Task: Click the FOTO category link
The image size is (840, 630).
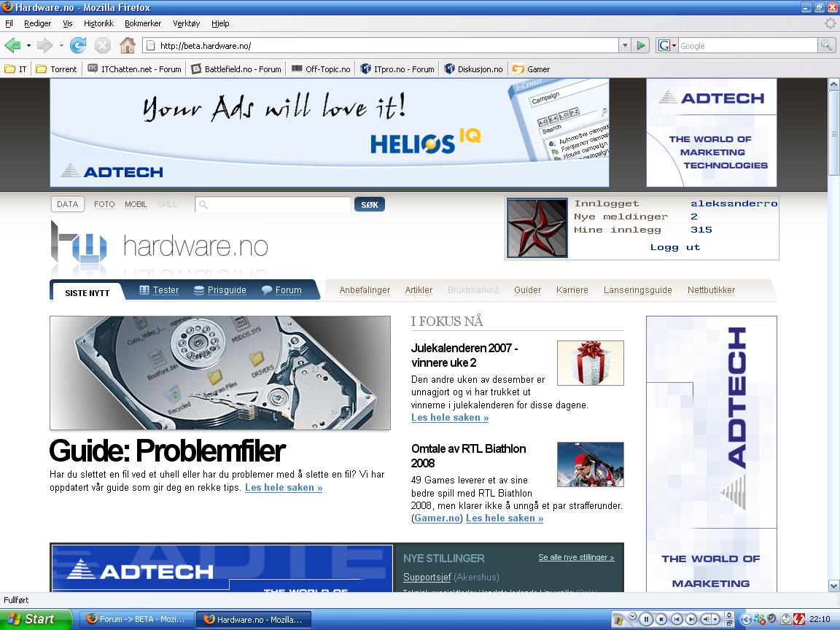Action: point(104,204)
